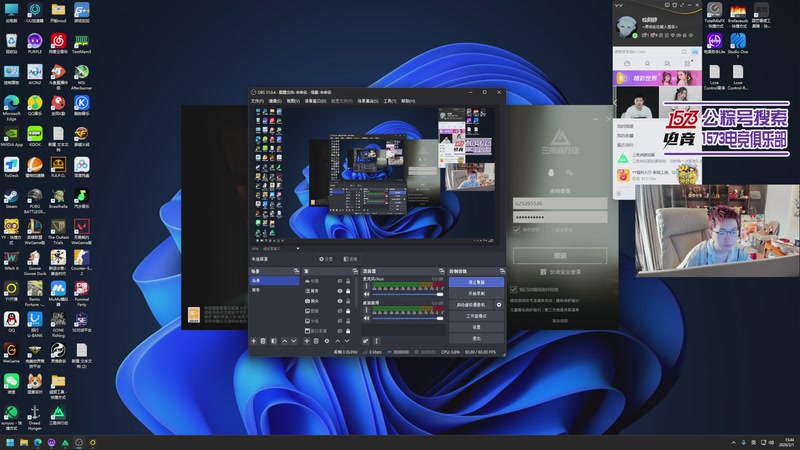Click 开始录制 button in Controls
Image resolution: width=800 pixels, height=450 pixels.
tap(477, 293)
